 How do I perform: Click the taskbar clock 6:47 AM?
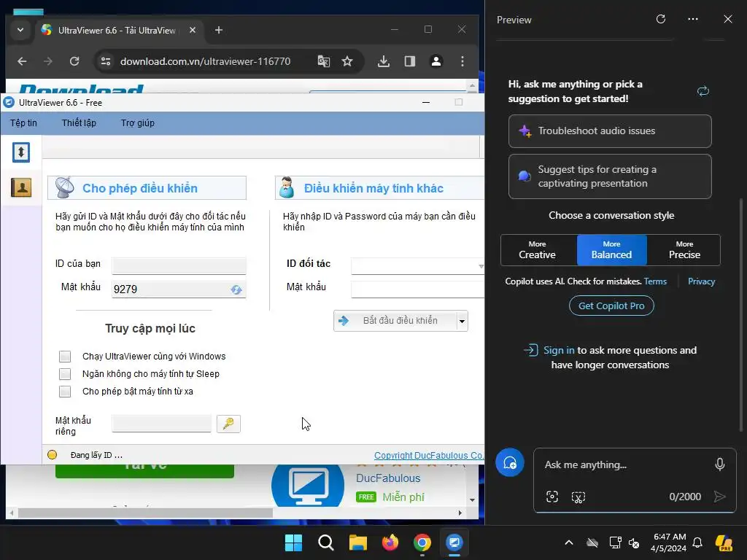[670, 542]
